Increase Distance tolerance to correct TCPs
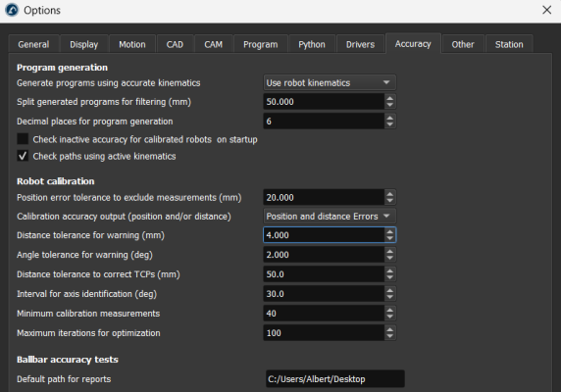 point(390,270)
